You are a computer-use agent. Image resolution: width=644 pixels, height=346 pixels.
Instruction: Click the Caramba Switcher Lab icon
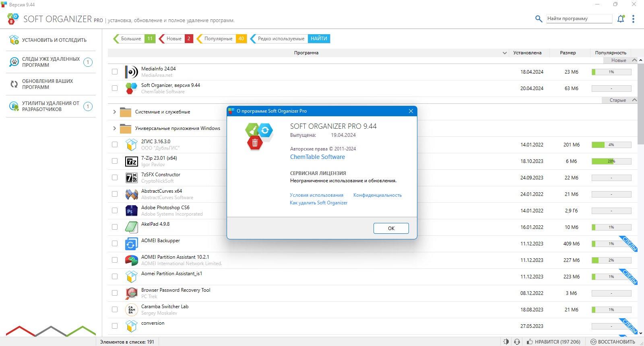coord(131,310)
